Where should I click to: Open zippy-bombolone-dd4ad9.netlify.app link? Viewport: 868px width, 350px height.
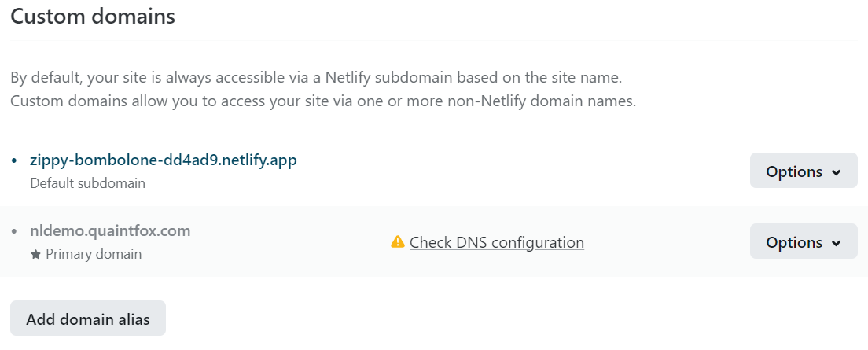(163, 160)
